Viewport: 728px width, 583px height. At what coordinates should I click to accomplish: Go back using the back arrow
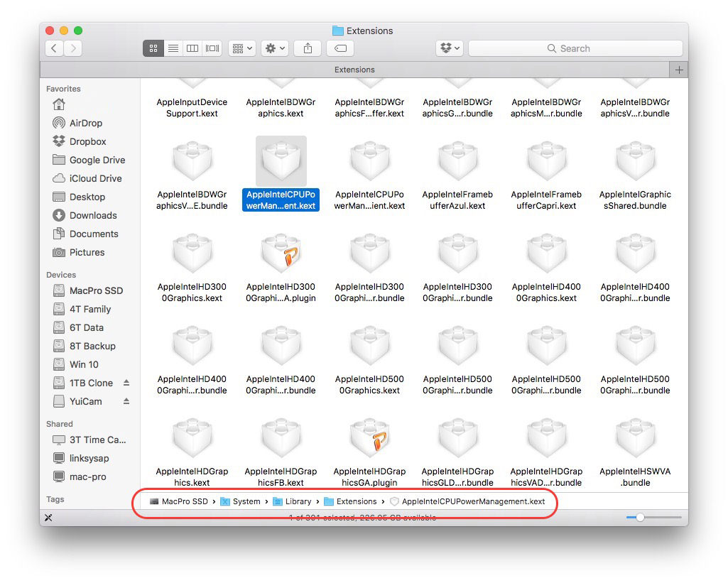click(54, 48)
